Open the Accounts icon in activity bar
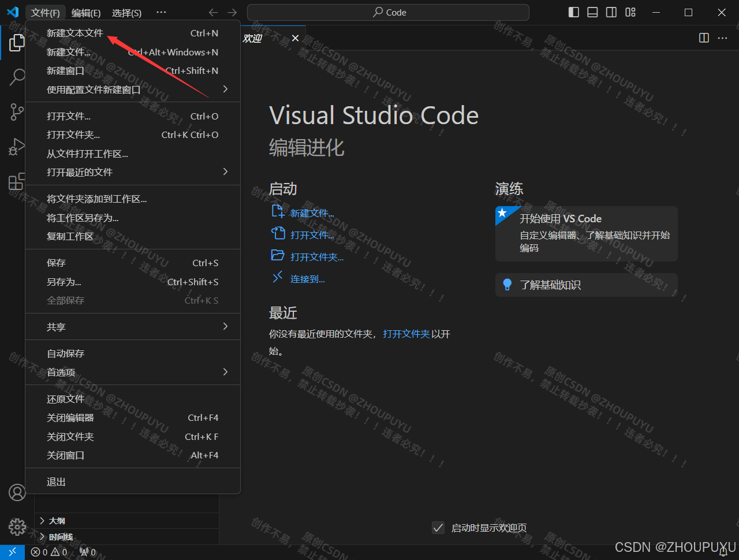 coord(17,492)
